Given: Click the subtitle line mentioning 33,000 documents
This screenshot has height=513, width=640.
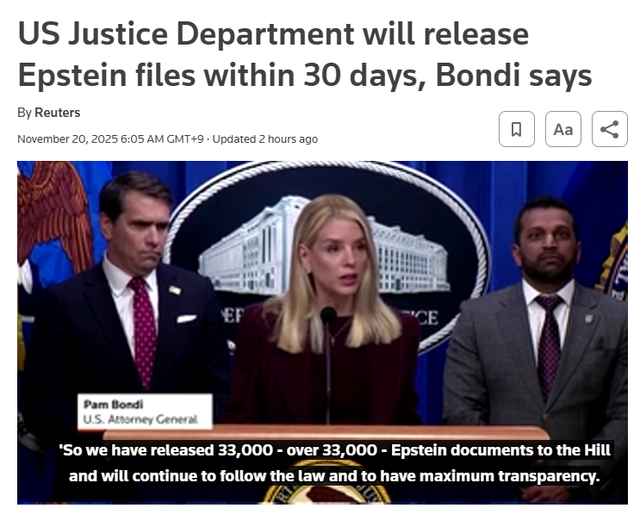Looking at the screenshot, I should tap(334, 450).
